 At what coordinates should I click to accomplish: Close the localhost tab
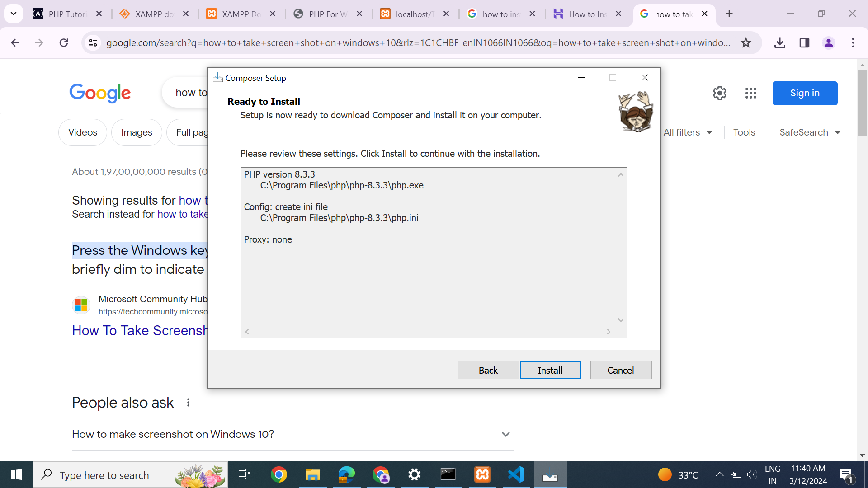[x=446, y=14]
